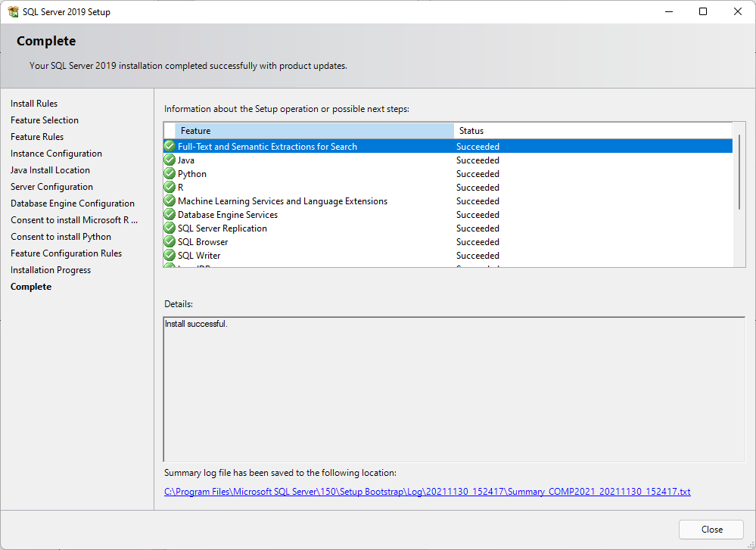Open the Summary log file link
Viewport: 756px width, 550px height.
click(427, 492)
